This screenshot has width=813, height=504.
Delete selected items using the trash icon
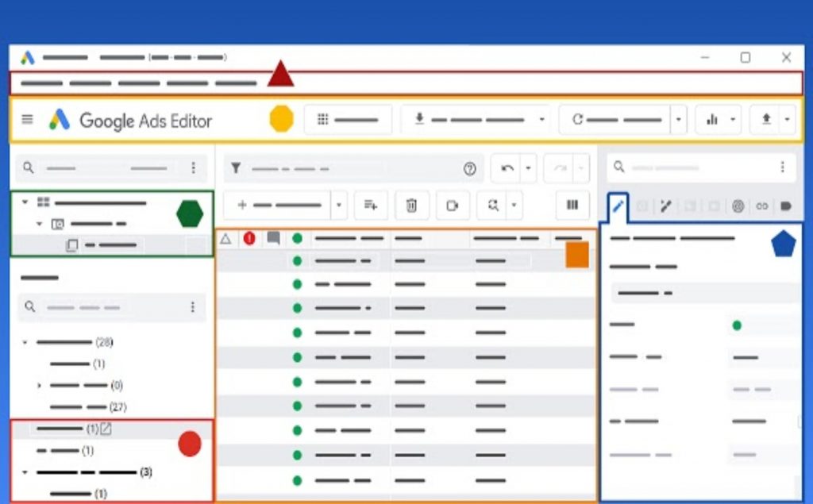click(x=412, y=205)
